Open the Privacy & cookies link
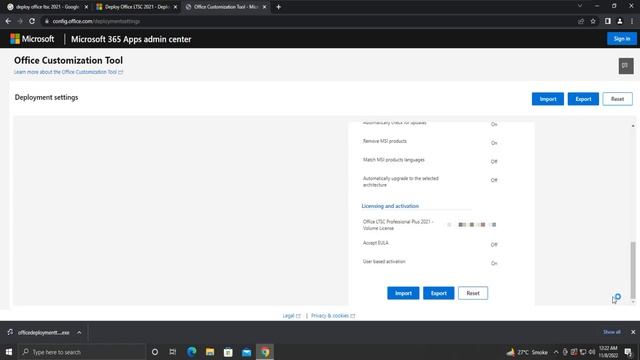 click(x=333, y=316)
